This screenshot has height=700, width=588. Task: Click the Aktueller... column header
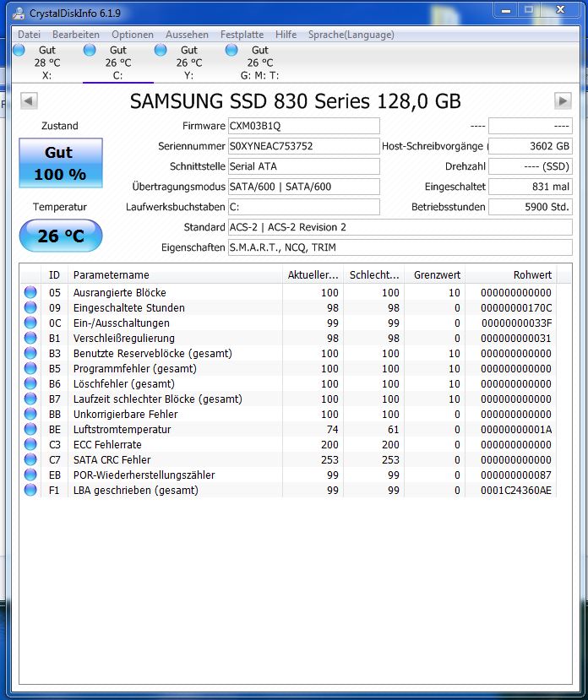313,275
